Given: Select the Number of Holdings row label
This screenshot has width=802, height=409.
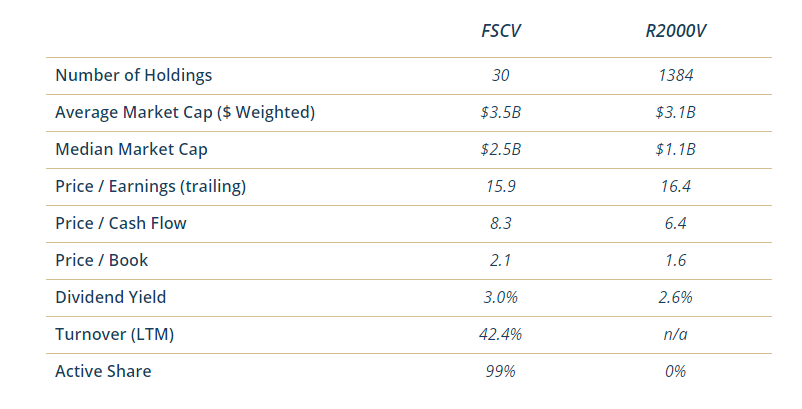Looking at the screenshot, I should pos(133,75).
